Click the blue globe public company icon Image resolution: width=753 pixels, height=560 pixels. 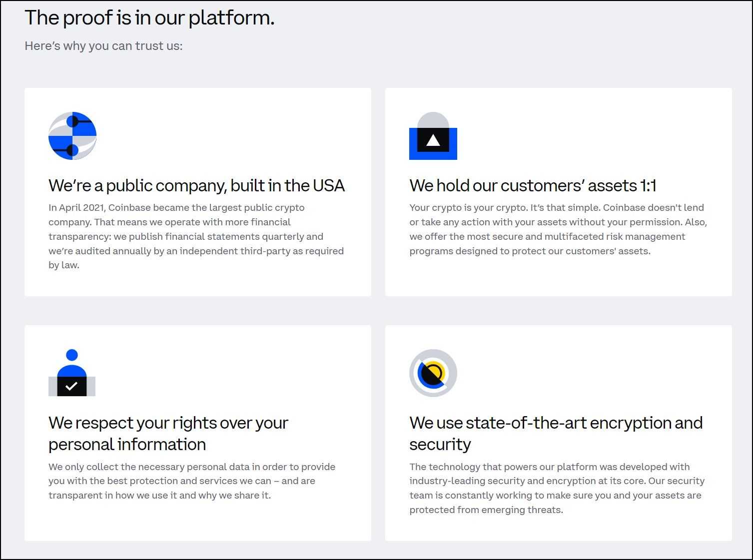click(72, 136)
